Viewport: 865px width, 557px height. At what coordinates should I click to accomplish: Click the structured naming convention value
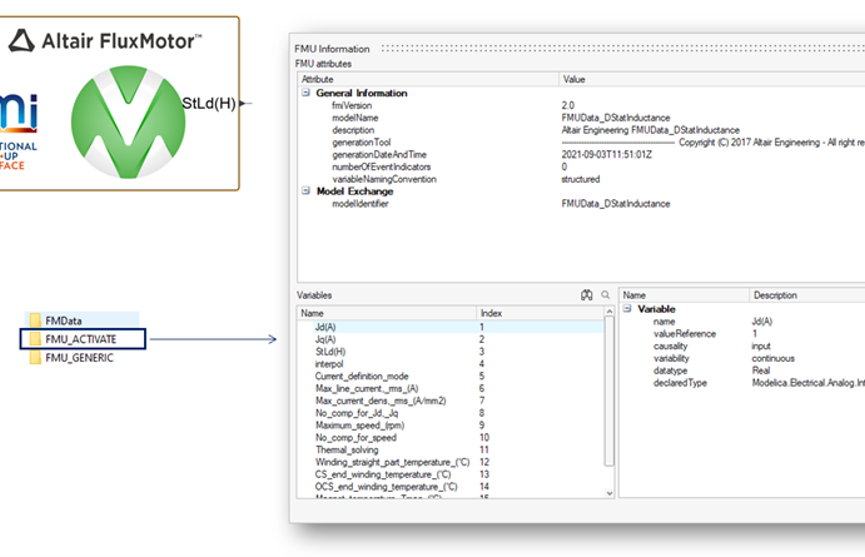[x=580, y=179]
